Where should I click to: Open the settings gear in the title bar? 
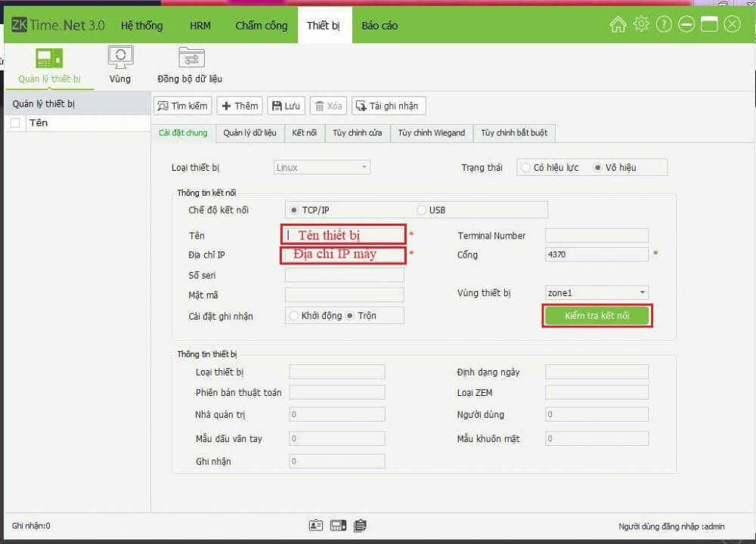point(641,23)
